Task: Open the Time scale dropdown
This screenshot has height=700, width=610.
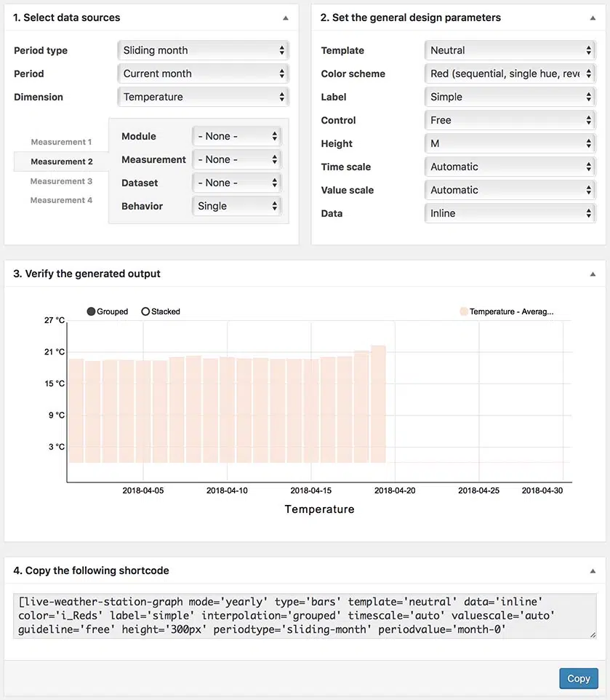Action: coord(510,167)
